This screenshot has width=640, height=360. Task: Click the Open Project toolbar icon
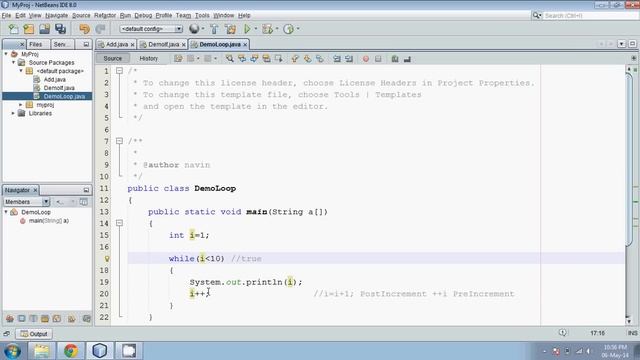(44, 29)
